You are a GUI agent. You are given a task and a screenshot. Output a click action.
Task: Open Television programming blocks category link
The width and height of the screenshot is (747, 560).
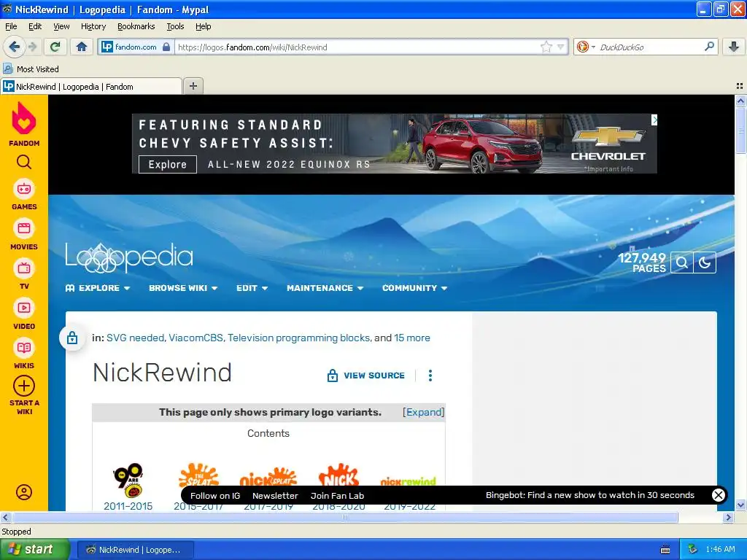pos(298,338)
